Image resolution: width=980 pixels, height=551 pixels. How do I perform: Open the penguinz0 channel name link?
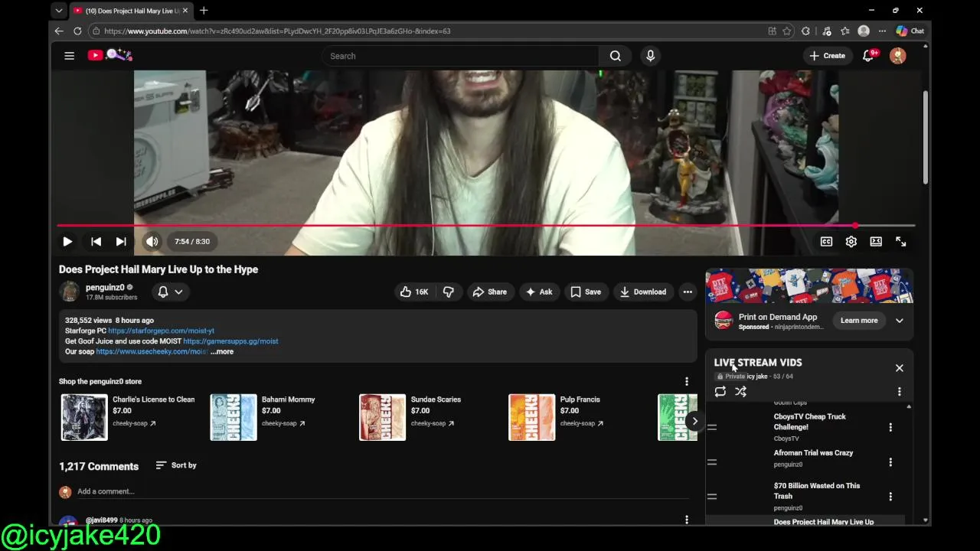(105, 288)
